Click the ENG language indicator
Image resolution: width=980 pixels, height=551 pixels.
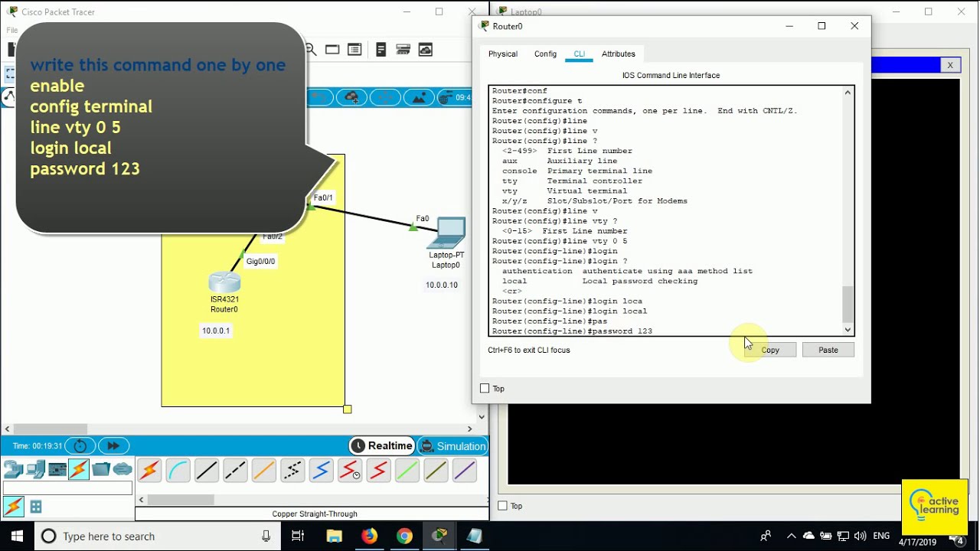(881, 536)
